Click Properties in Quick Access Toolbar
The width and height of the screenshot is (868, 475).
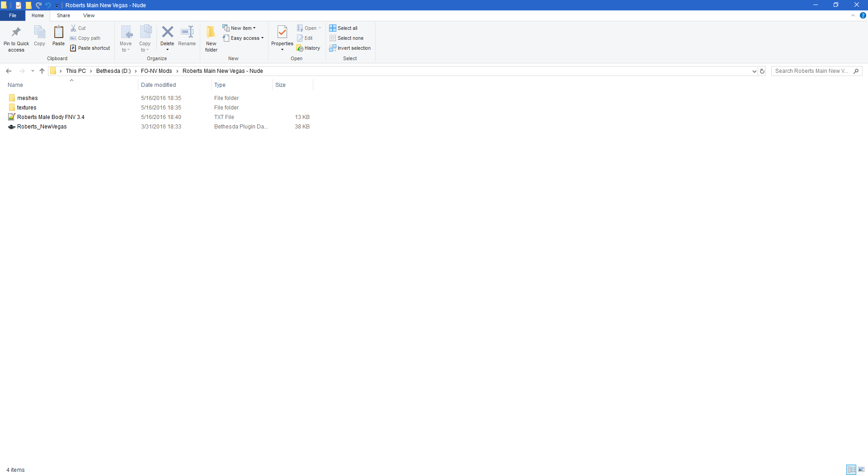19,5
